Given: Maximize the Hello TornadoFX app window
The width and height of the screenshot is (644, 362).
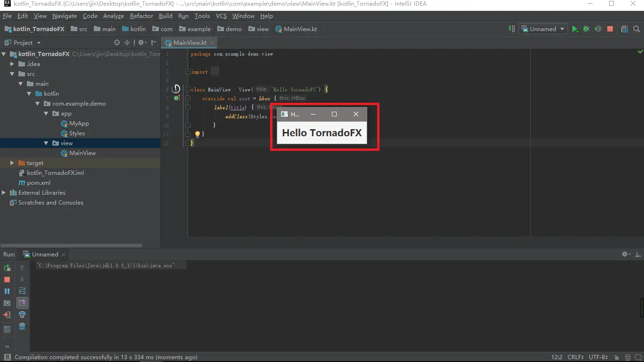Looking at the screenshot, I should coord(334,114).
